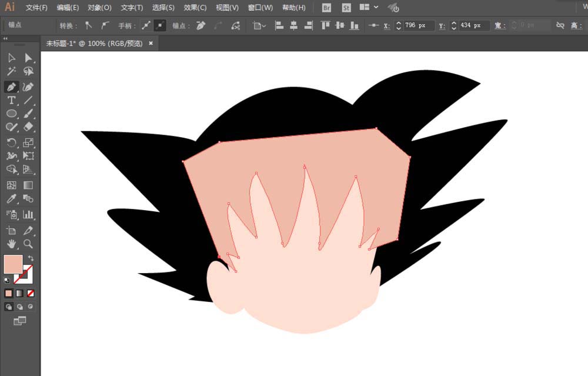Select the Curvature tool
This screenshot has height=376, width=588.
point(28,86)
